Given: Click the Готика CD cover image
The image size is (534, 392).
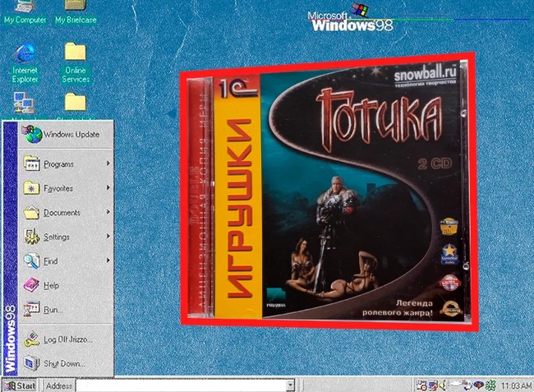Looking at the screenshot, I should pos(329,192).
